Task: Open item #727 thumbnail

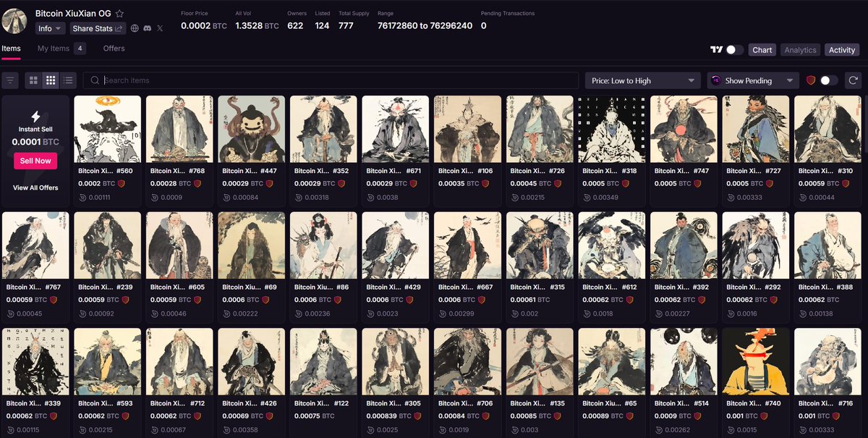Action: click(x=756, y=129)
